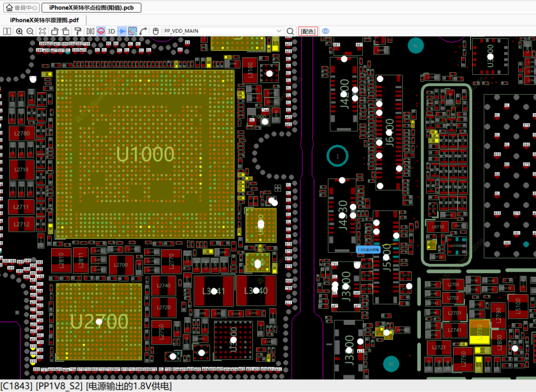Click the teal test point 42

point(392,364)
